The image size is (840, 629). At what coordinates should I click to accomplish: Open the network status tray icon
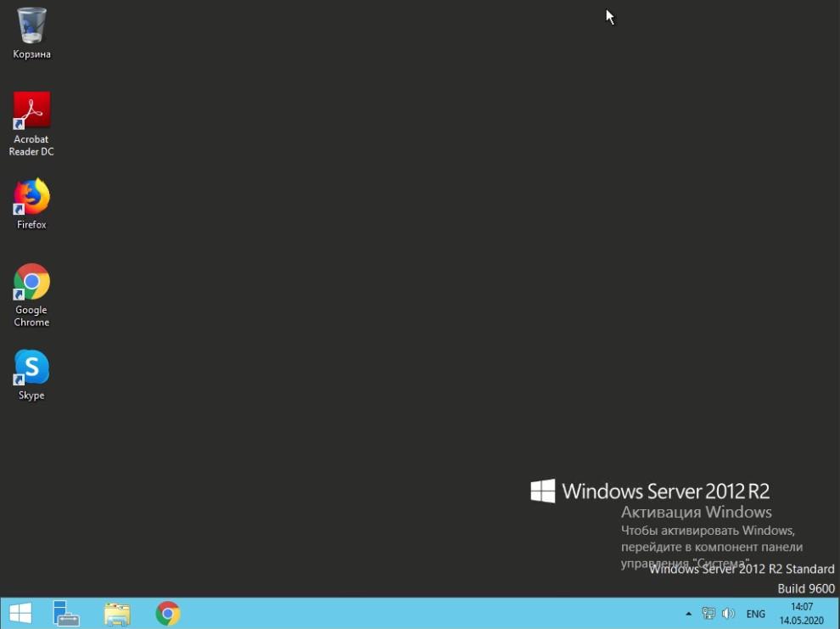[708, 614]
